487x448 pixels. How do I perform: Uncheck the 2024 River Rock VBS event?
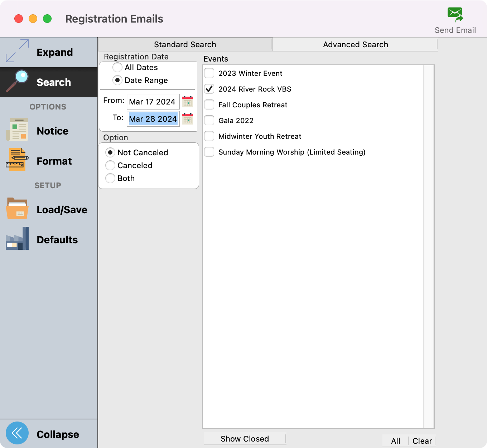tap(209, 89)
